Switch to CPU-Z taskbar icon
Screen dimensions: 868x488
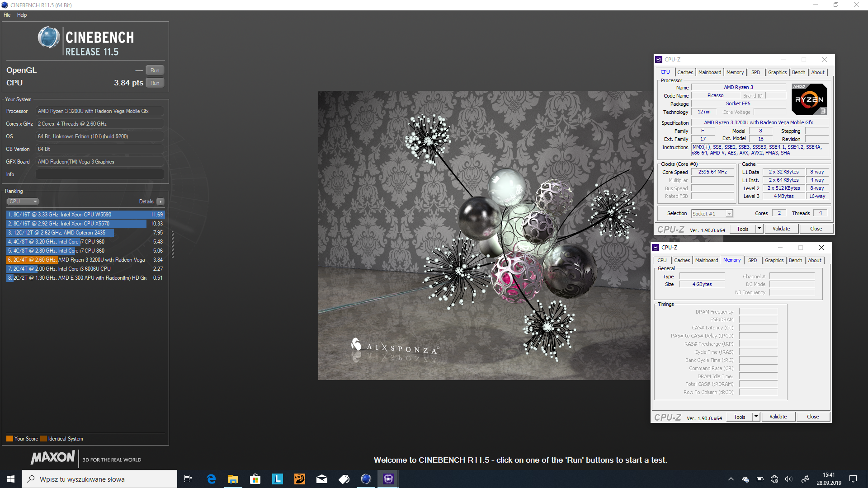click(388, 479)
